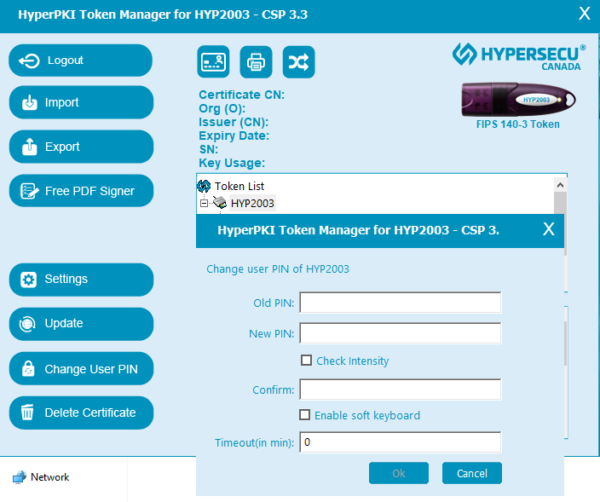
Task: Click the Expiry Date label
Action: pyautogui.click(x=234, y=135)
